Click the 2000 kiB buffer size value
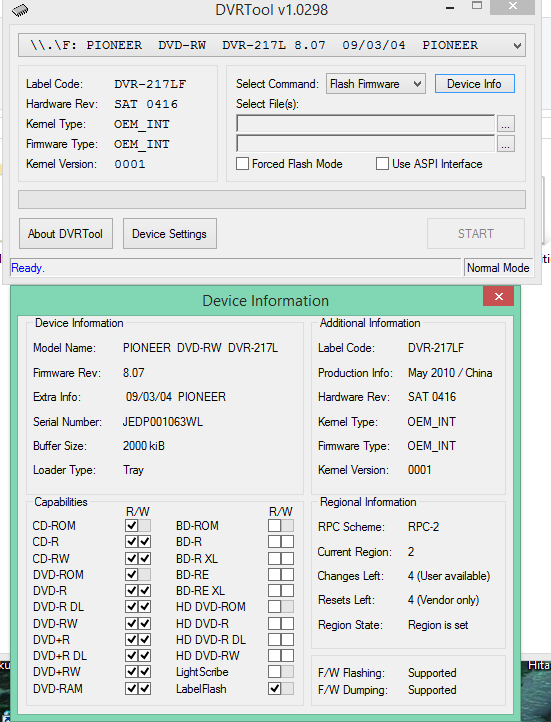The width and height of the screenshot is (551, 722). click(x=144, y=446)
